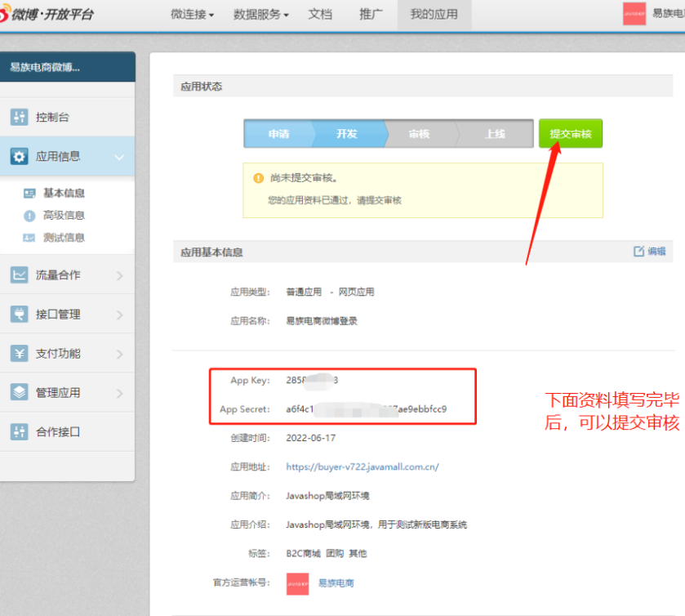Click the 开发 step in progress bar
The height and width of the screenshot is (616, 685).
tap(347, 134)
